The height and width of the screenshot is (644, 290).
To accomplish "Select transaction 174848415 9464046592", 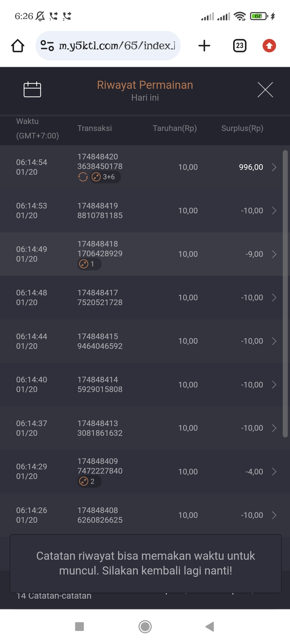I will click(x=100, y=341).
